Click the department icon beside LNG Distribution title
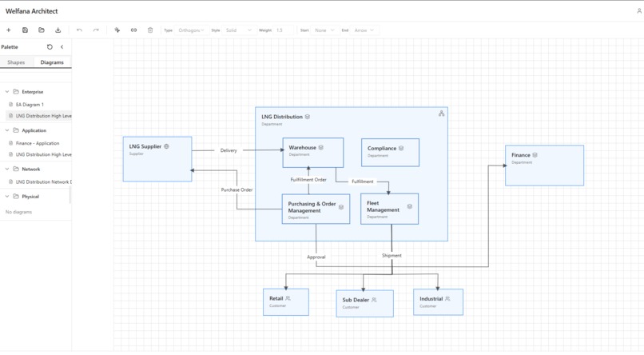644x355 pixels. tap(307, 117)
